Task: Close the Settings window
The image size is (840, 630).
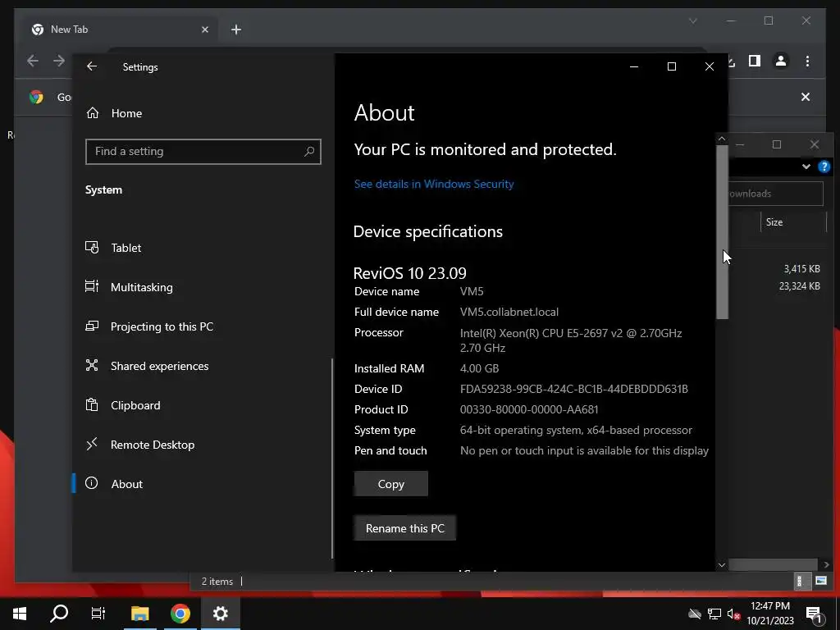Action: pyautogui.click(x=710, y=66)
